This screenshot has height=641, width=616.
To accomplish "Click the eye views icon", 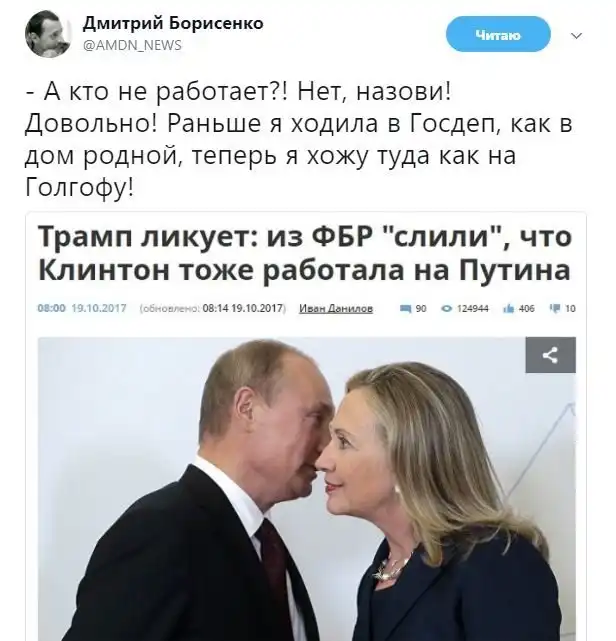I will click(447, 309).
